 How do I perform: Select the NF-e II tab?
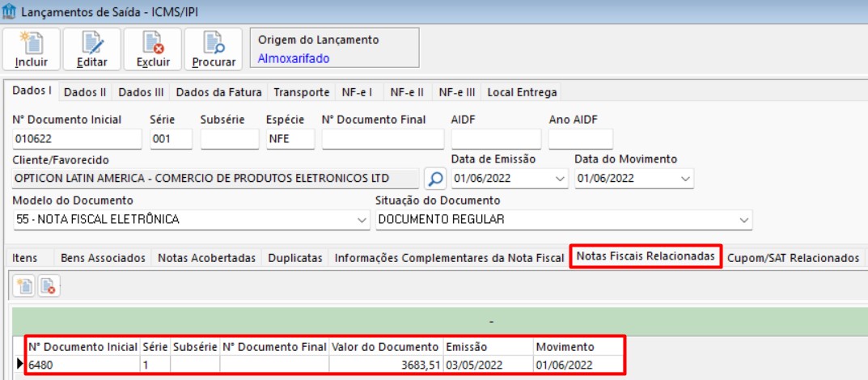pos(407,92)
